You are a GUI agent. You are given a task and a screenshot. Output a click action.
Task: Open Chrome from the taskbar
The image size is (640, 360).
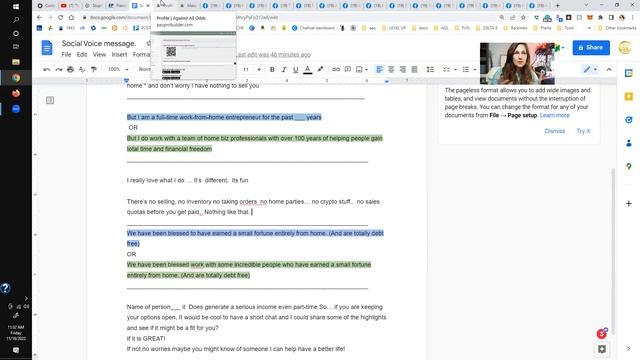pyautogui.click(x=16, y=78)
